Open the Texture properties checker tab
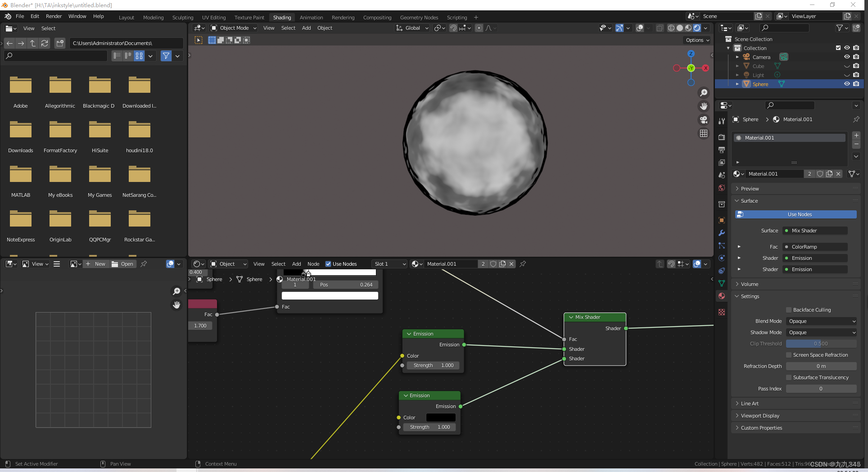The height and width of the screenshot is (472, 868). (x=722, y=312)
